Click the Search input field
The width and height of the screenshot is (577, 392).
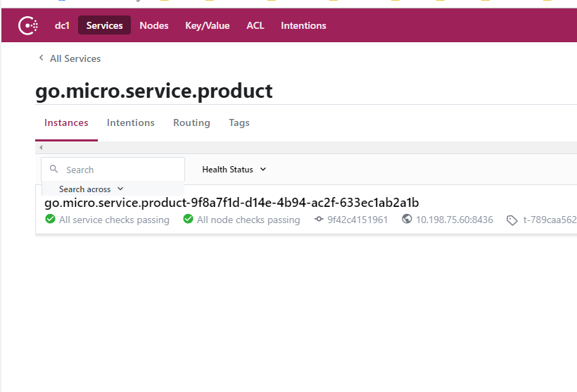click(x=120, y=170)
